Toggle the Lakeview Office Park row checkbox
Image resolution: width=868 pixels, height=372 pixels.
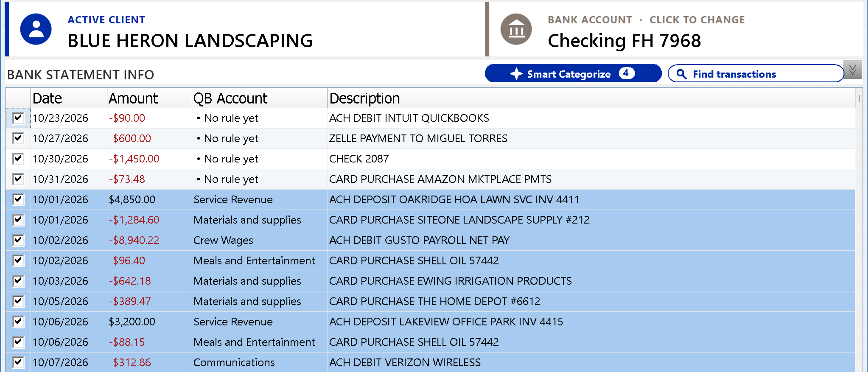pos(18,322)
